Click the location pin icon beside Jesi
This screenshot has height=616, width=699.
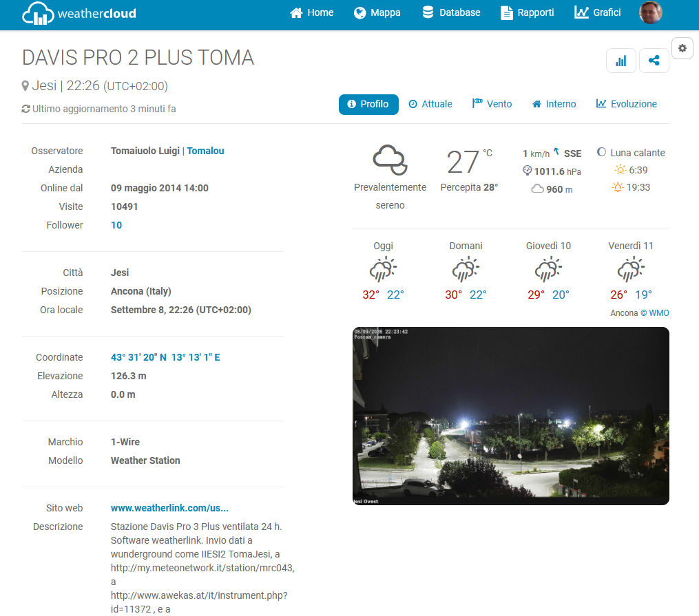tap(25, 85)
